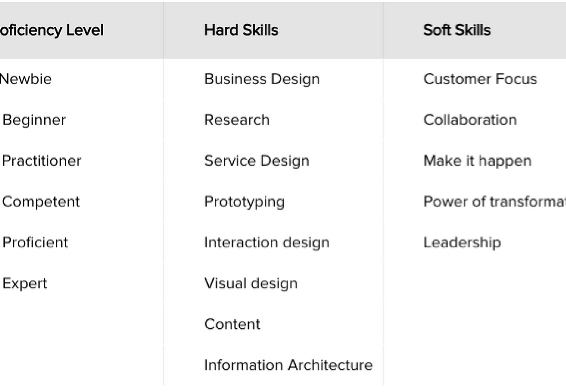Click the Proficient level cell
Image resolution: width=566 pixels, height=392 pixels.
coord(35,242)
